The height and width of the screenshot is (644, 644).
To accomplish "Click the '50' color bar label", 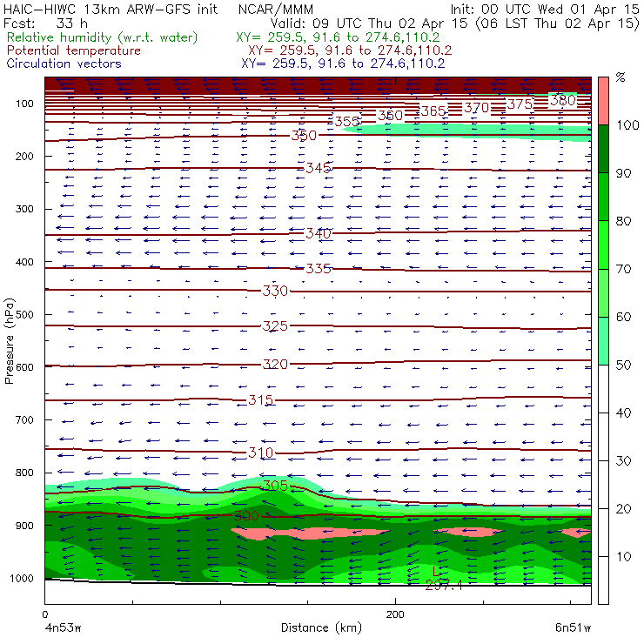I will point(623,365).
